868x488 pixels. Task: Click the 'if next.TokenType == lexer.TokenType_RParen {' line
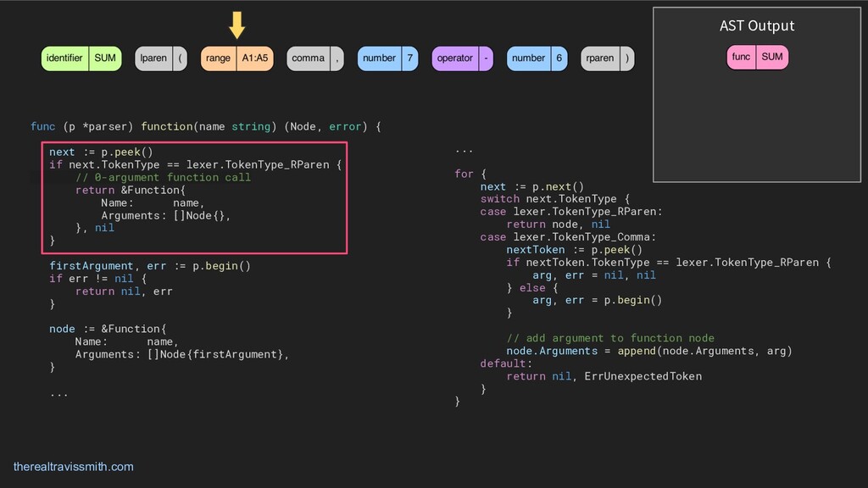click(x=196, y=164)
